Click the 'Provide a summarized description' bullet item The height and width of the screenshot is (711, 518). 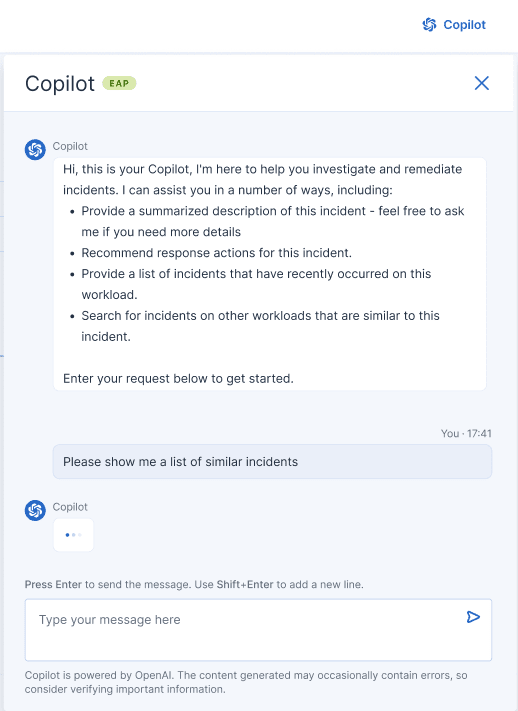pyautogui.click(x=273, y=221)
